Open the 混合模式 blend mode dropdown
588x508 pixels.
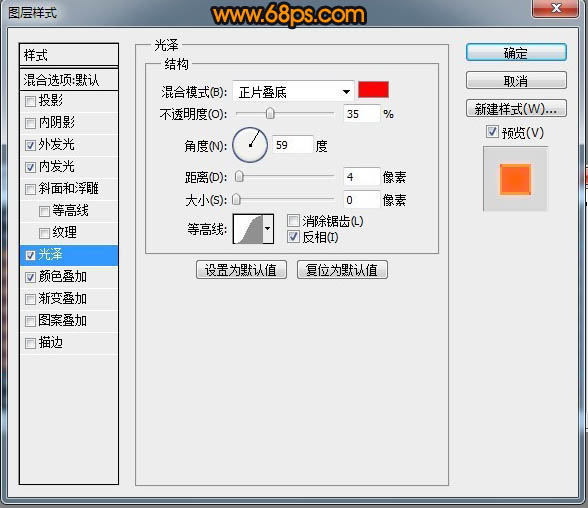pyautogui.click(x=293, y=91)
